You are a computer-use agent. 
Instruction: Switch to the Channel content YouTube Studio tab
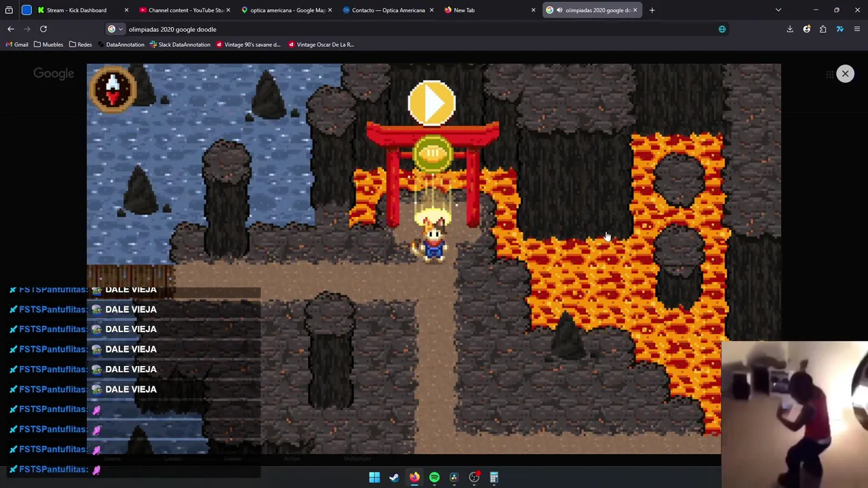184,10
